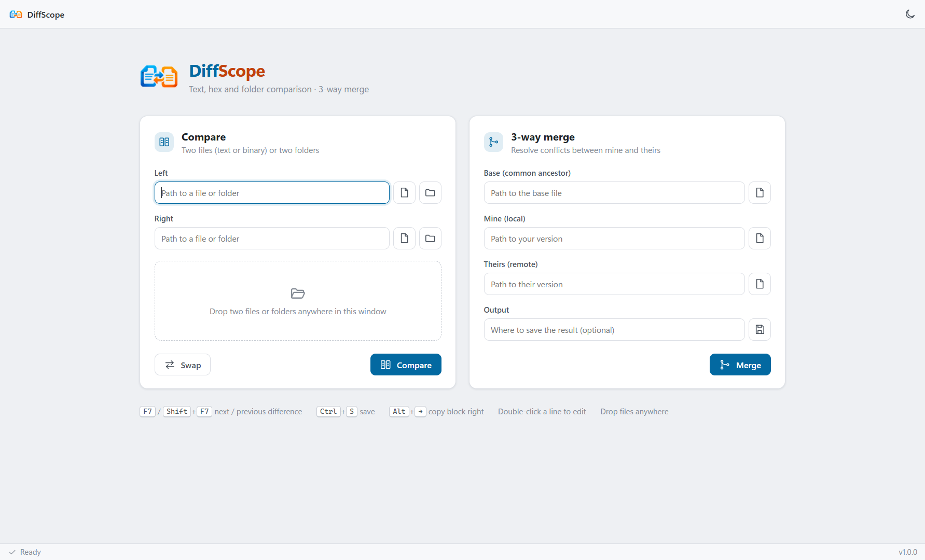Screen dimensions: 925x560
Task: Click the Swap button
Action: click(183, 365)
